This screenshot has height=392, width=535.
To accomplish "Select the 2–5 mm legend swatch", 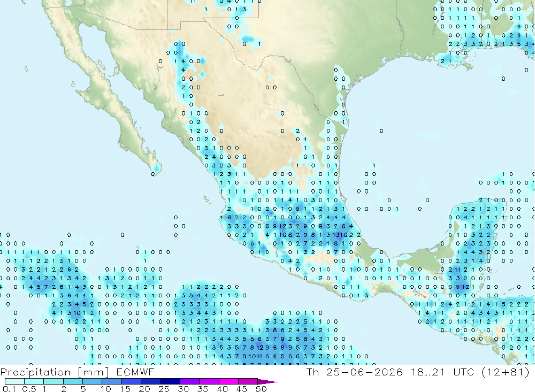I will click(x=73, y=381).
